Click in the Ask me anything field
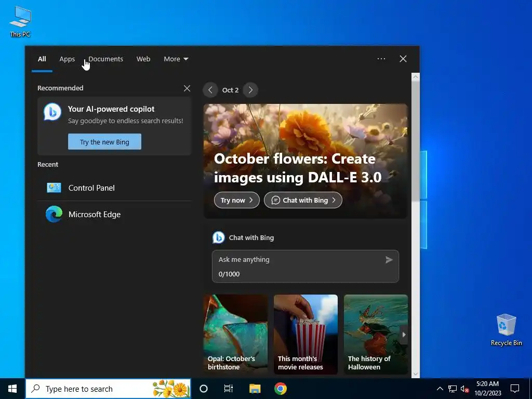This screenshot has width=532, height=399. [x=305, y=267]
